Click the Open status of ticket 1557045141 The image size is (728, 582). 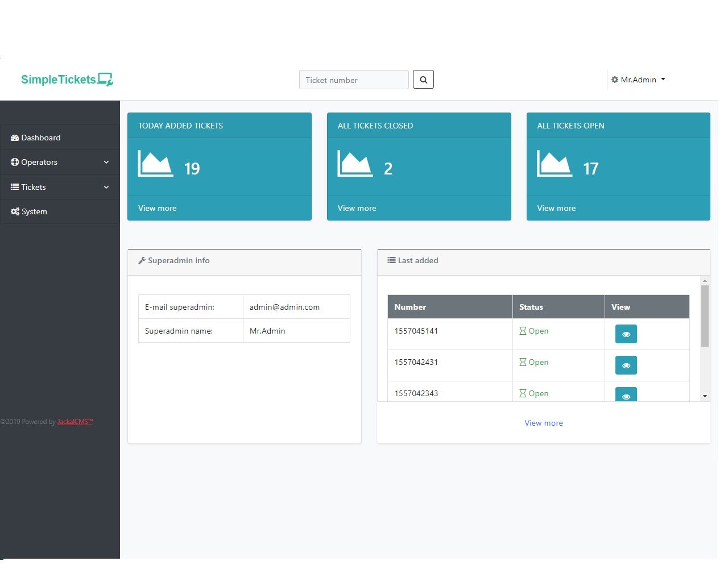(538, 331)
